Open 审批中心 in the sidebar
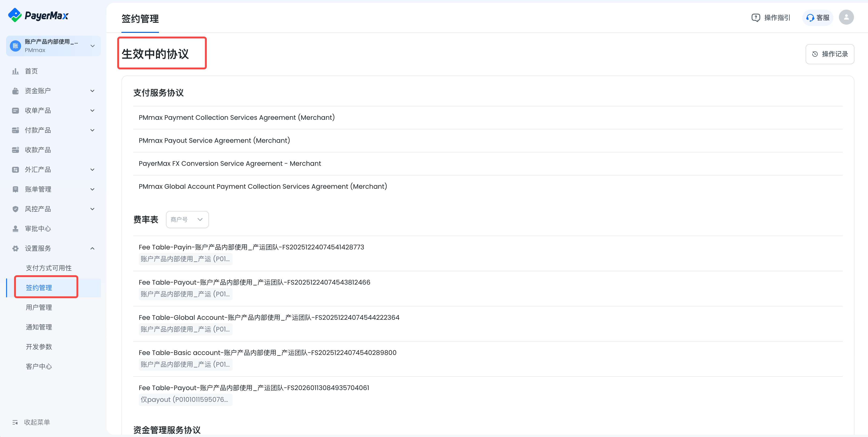 54,229
